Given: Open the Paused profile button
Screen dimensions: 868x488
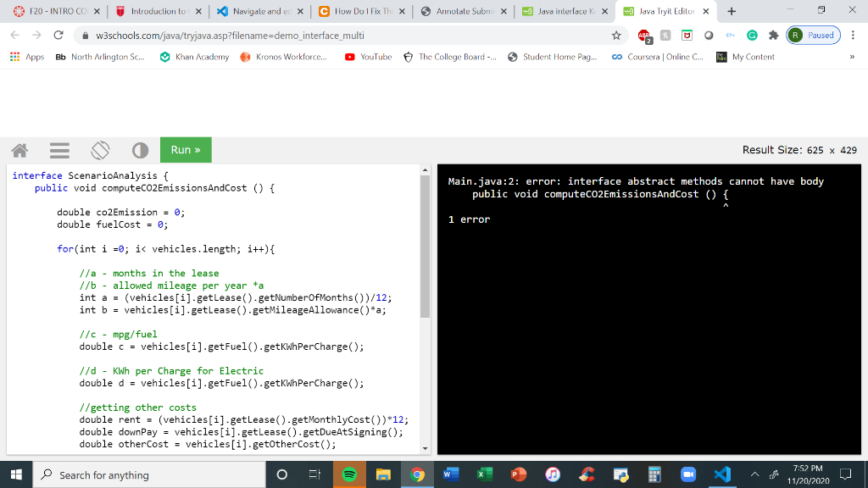Looking at the screenshot, I should pyautogui.click(x=813, y=36).
